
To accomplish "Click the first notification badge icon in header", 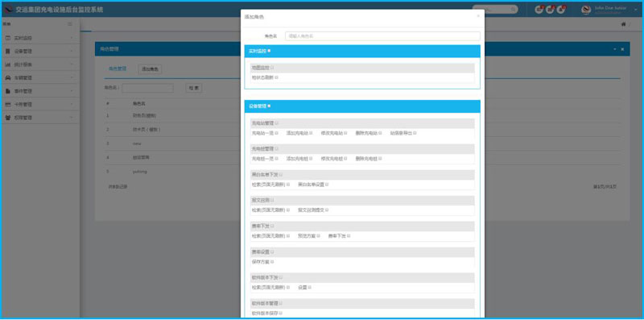I will [x=539, y=10].
